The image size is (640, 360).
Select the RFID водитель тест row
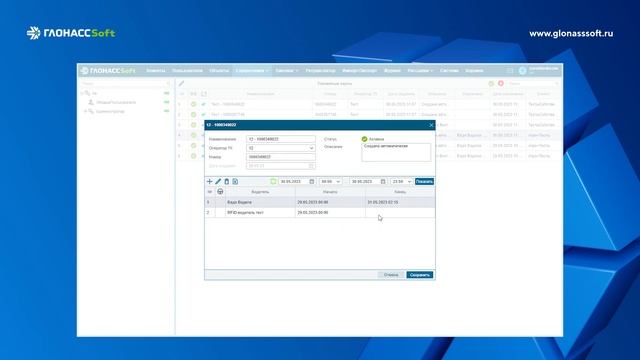tap(320, 213)
